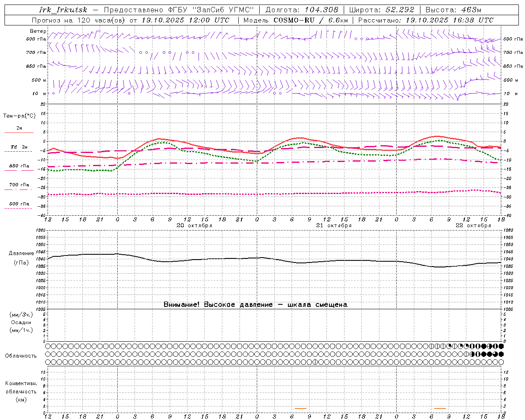Click the "22 октября" date label
This screenshot has width=525, height=420.
click(x=473, y=226)
